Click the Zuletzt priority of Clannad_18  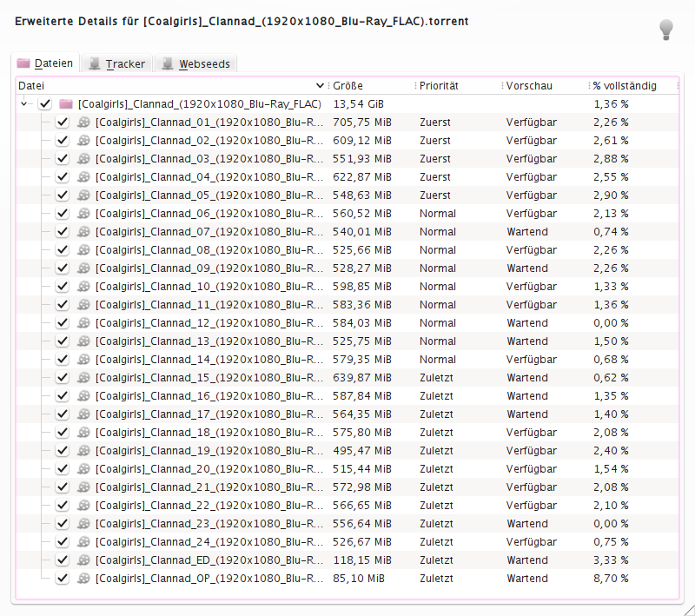436,433
